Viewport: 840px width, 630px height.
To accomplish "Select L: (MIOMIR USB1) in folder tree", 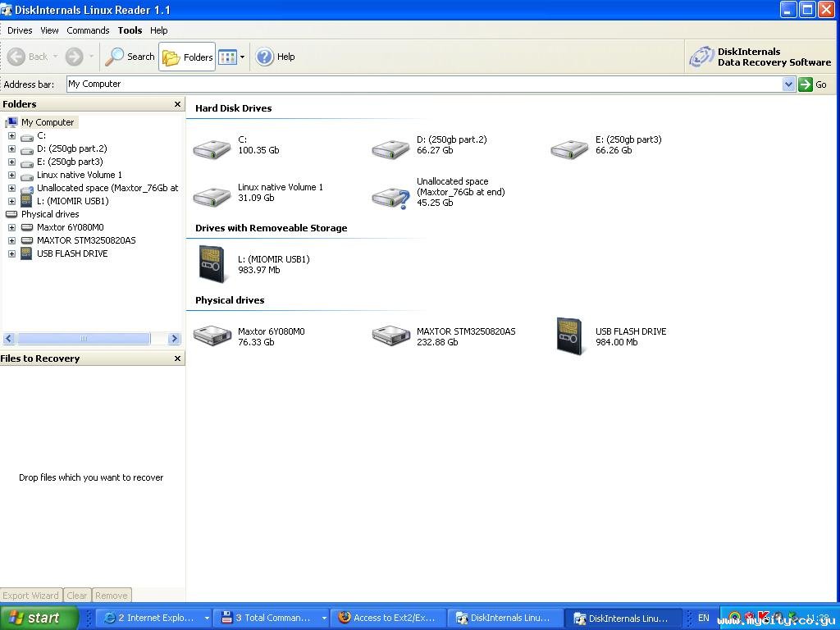I will [x=72, y=201].
